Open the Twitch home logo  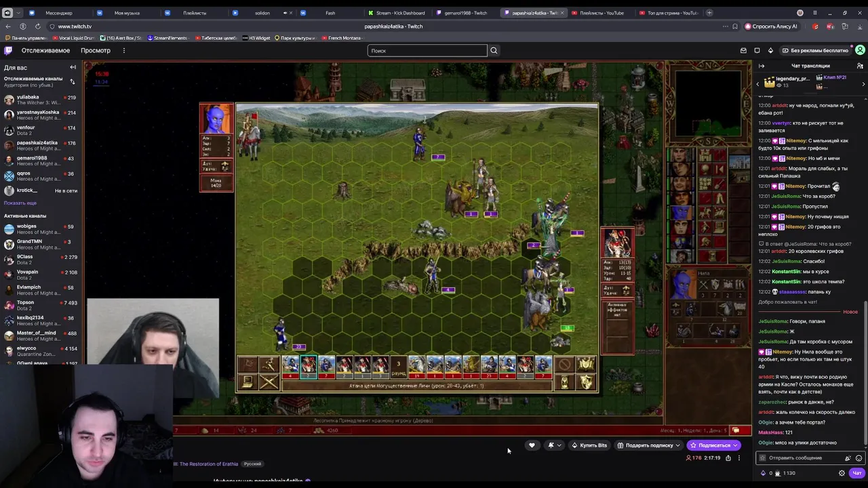[8, 50]
